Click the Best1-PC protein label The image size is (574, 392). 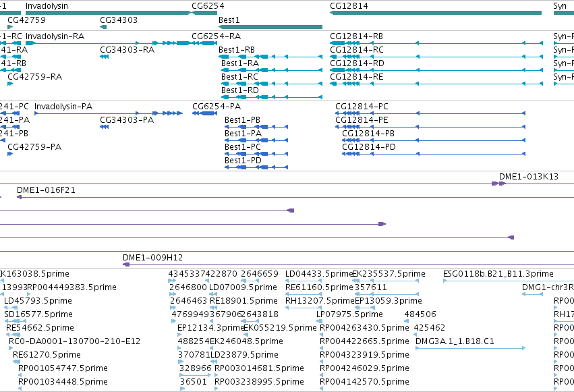point(243,147)
